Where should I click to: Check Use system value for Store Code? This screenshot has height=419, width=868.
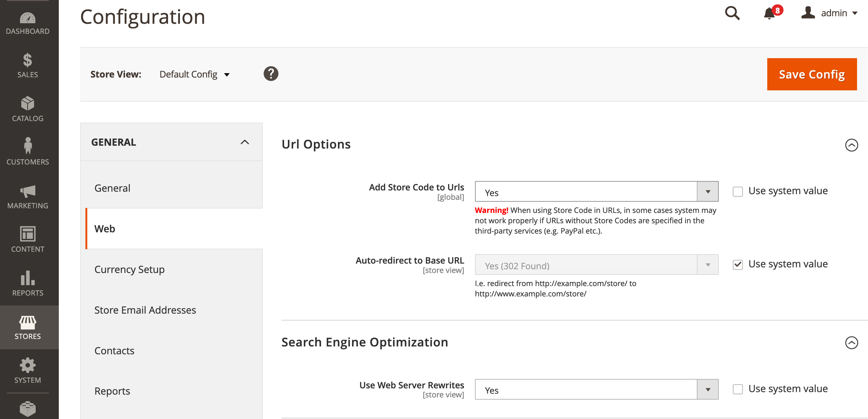738,191
